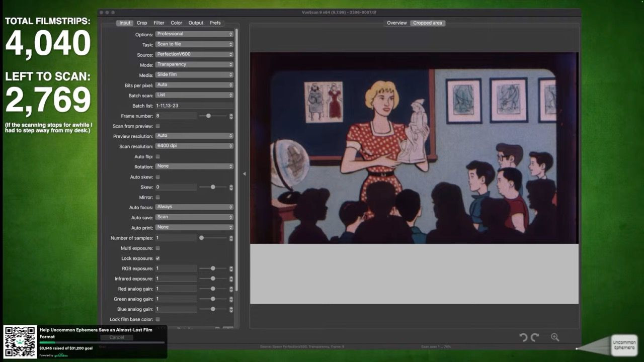644x362 pixels.
Task: Open the Scan resolution 6400 dpi dropdown
Action: coord(194,146)
